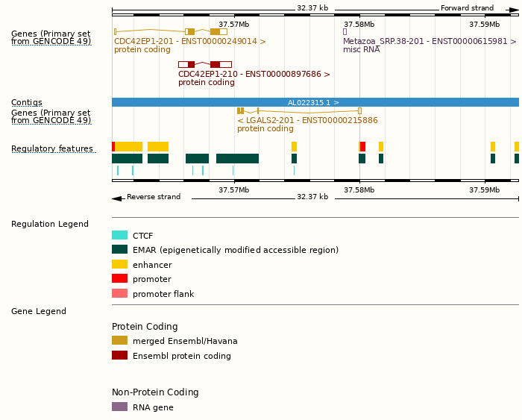Click the enhancer legend yellow swatch
Image resolution: width=522 pixels, height=420 pixels.
(x=119, y=264)
